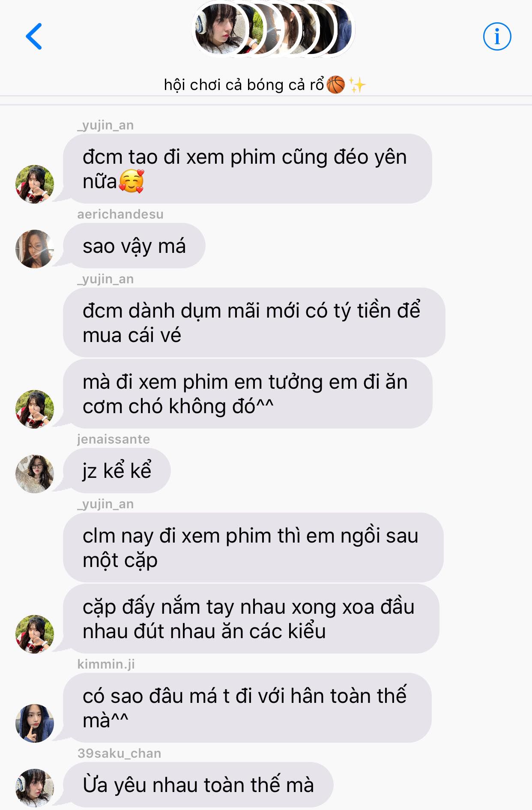The width and height of the screenshot is (532, 810).
Task: Tap the 'dành dụm mãi' message bubble
Action: pos(254,322)
